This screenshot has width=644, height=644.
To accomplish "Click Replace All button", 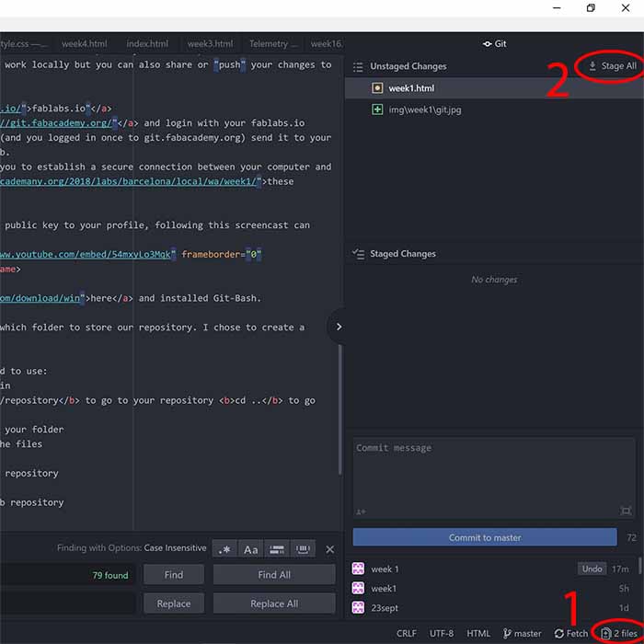I will [x=274, y=604].
